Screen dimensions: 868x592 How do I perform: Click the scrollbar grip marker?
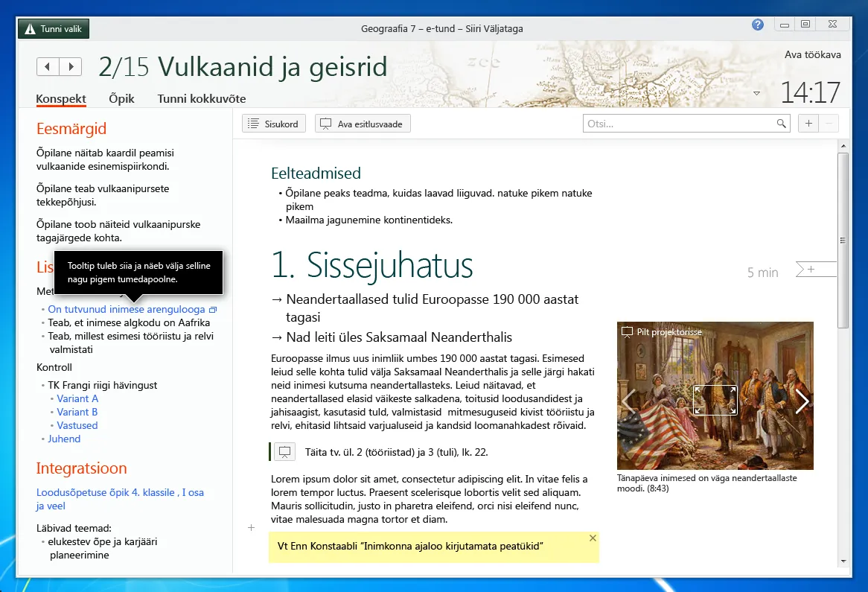click(x=843, y=241)
